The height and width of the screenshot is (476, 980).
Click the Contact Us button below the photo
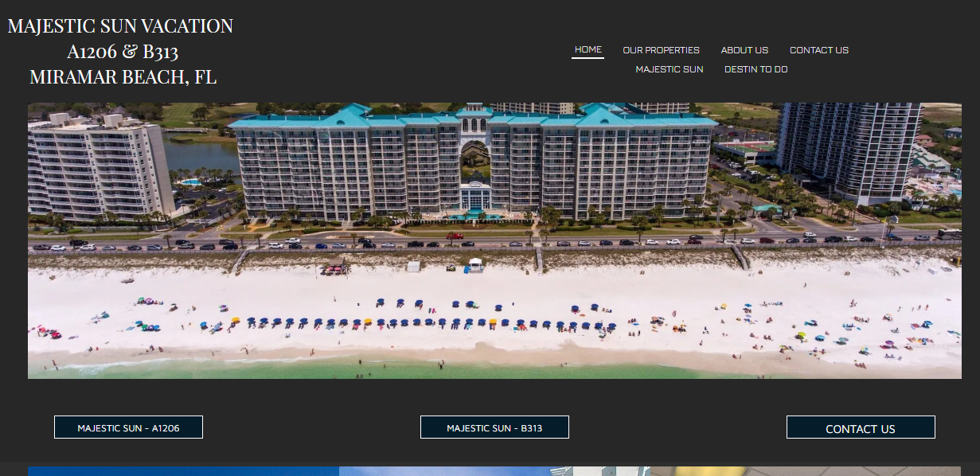861,427
